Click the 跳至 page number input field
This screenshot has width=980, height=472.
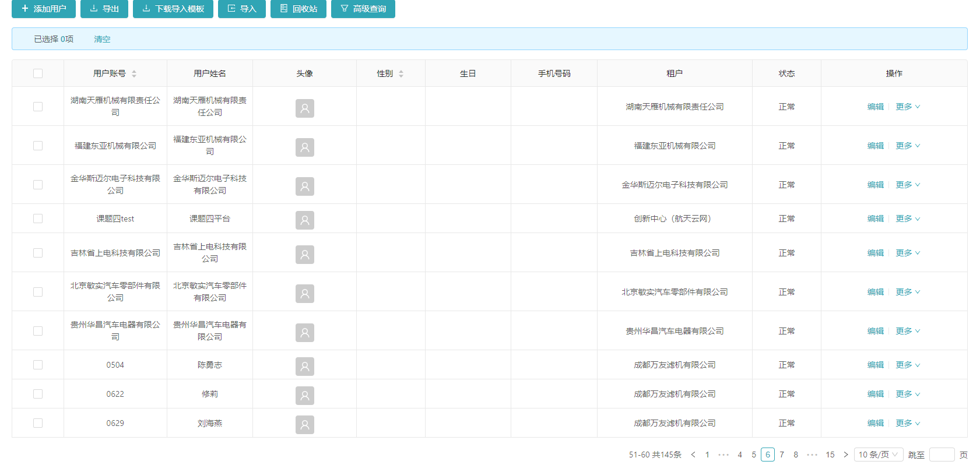[942, 455]
